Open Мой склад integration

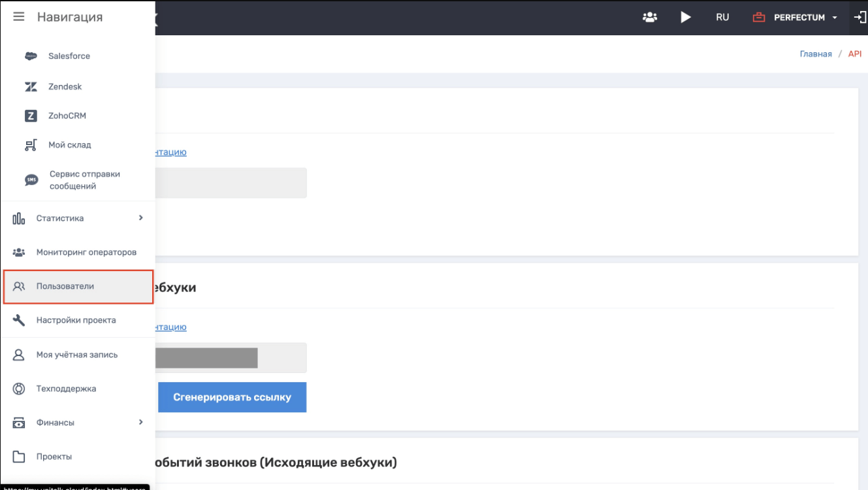tap(69, 145)
